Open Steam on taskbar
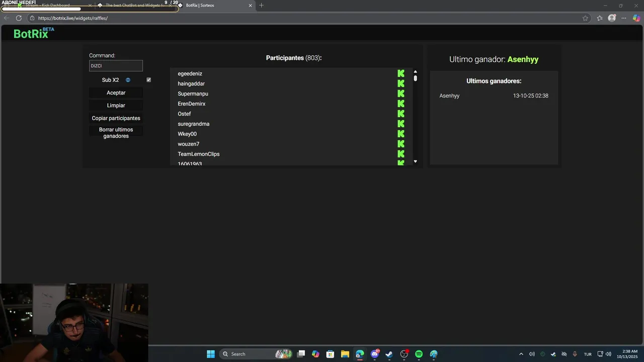The image size is (644, 362). (389, 354)
